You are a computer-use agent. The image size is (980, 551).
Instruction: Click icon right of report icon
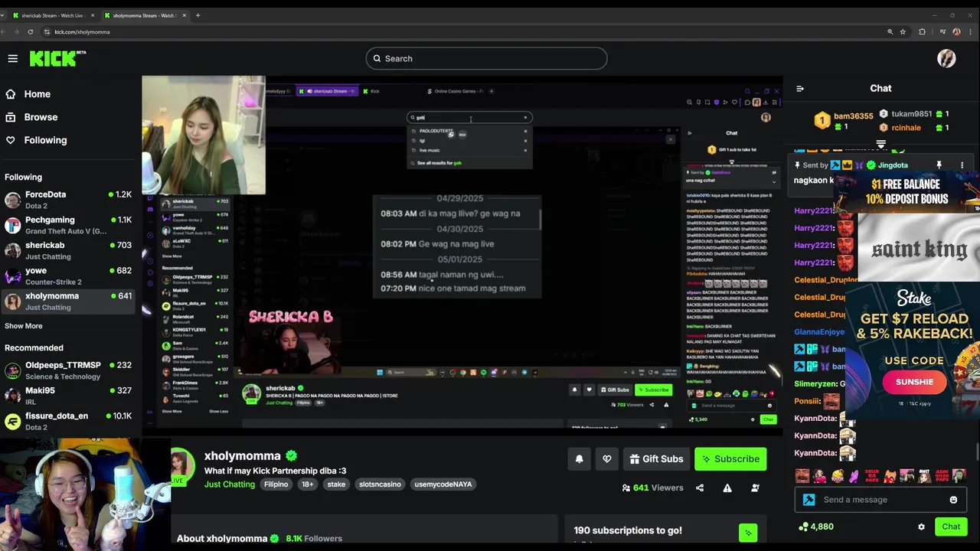click(x=755, y=487)
